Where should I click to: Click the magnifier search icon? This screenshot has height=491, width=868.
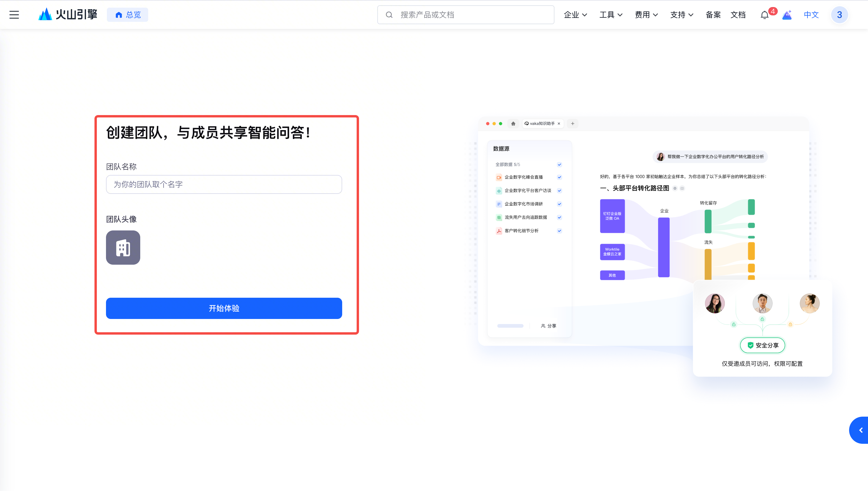click(x=389, y=15)
